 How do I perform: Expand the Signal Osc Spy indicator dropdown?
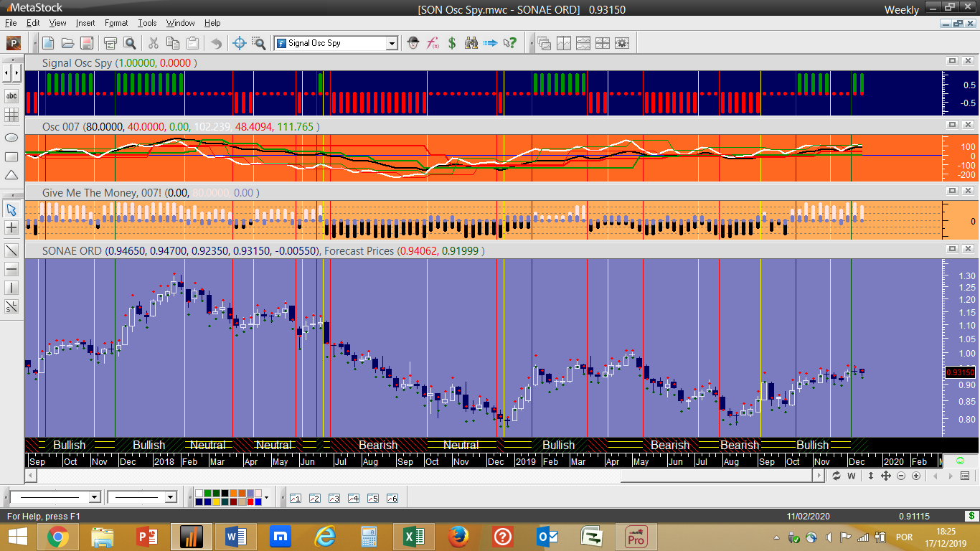pyautogui.click(x=392, y=44)
